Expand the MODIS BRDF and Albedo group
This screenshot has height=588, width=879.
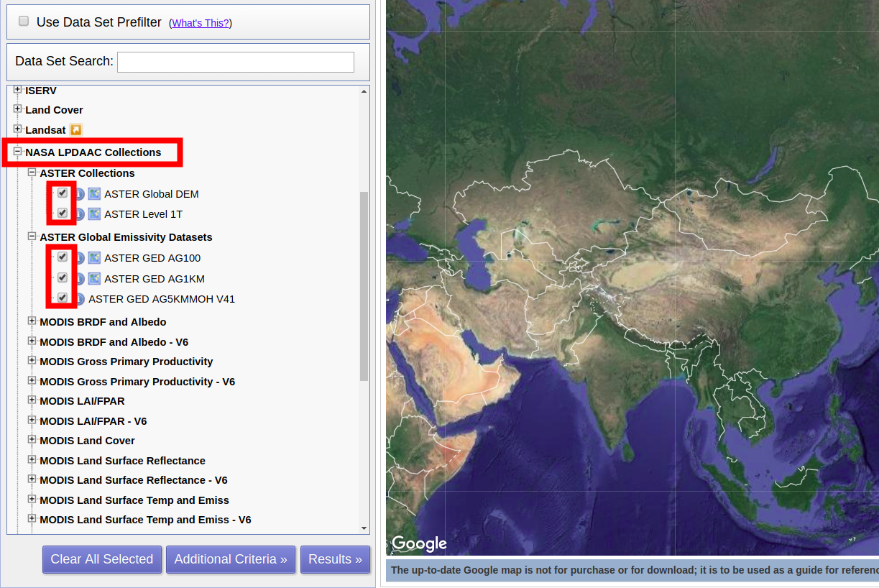32,321
